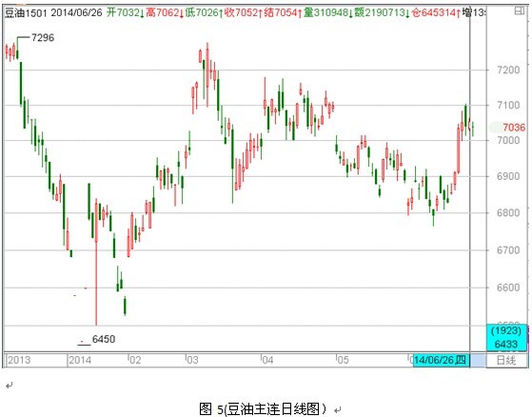The width and height of the screenshot is (532, 417).
Task: Click the 6600 price axis label
Action: coord(508,288)
